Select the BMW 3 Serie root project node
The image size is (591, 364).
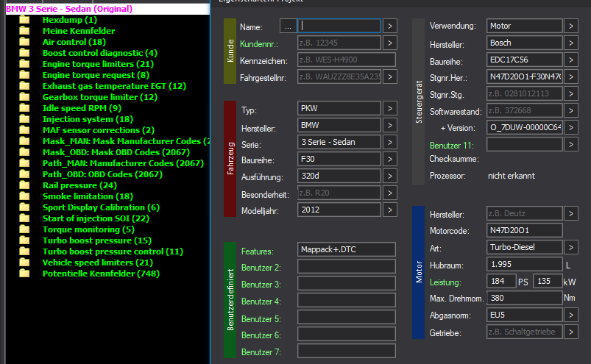(x=69, y=9)
